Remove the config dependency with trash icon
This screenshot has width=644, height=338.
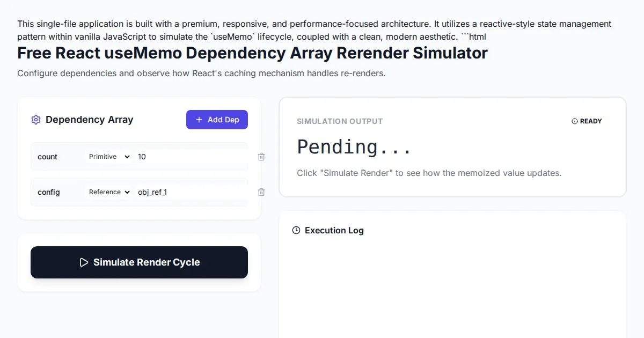[261, 192]
